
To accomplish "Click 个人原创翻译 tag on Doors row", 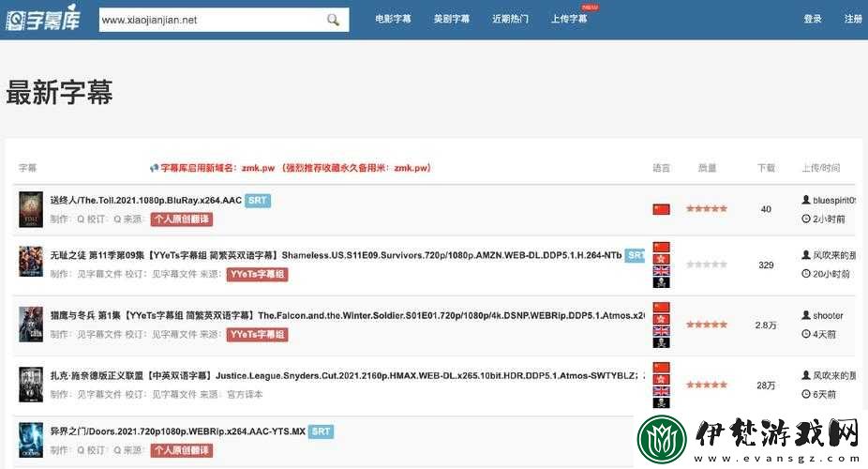I will click(x=182, y=450).
